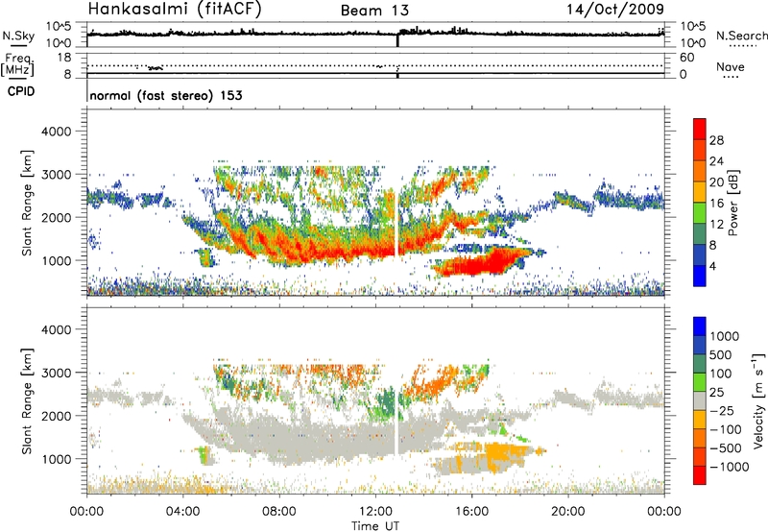
Task: Click the '12:00' time axis tick label
Action: point(375,511)
